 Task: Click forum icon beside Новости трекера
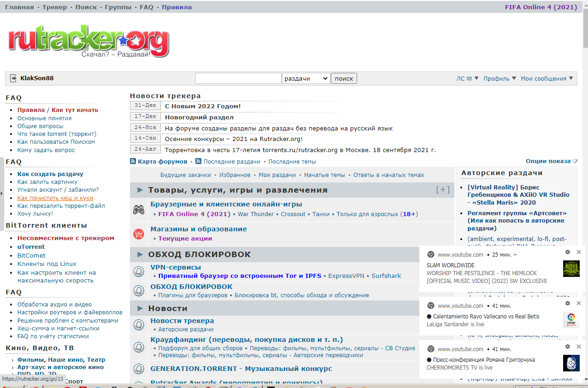coord(139,325)
